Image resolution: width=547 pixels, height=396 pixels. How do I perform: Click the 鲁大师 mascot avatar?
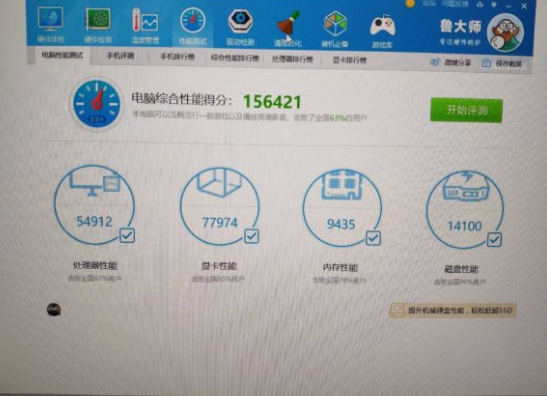pos(505,32)
